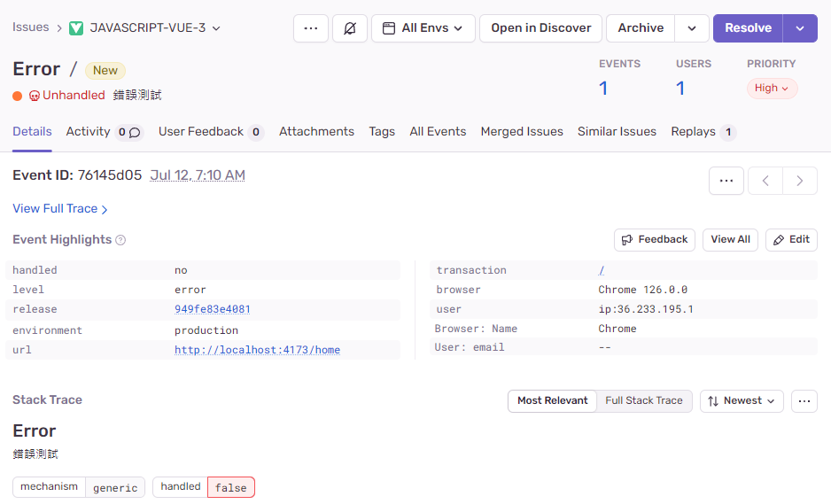Open the Replays tab
831x504 pixels.
pos(693,132)
